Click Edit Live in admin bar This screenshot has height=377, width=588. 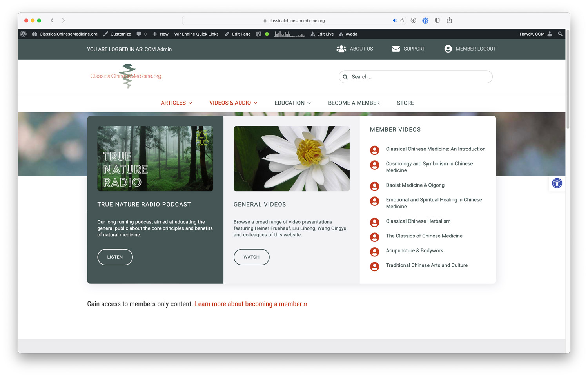(322, 34)
